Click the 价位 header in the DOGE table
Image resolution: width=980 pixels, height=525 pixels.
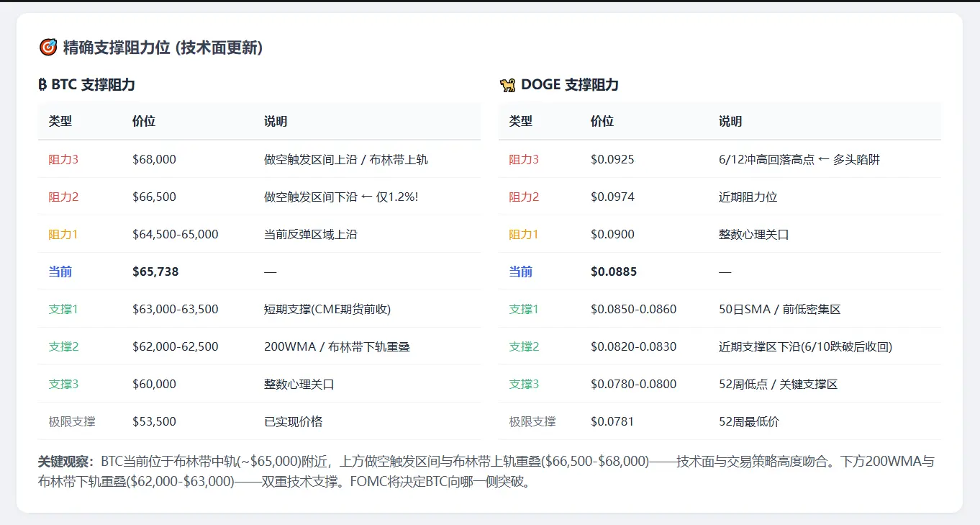tap(602, 121)
